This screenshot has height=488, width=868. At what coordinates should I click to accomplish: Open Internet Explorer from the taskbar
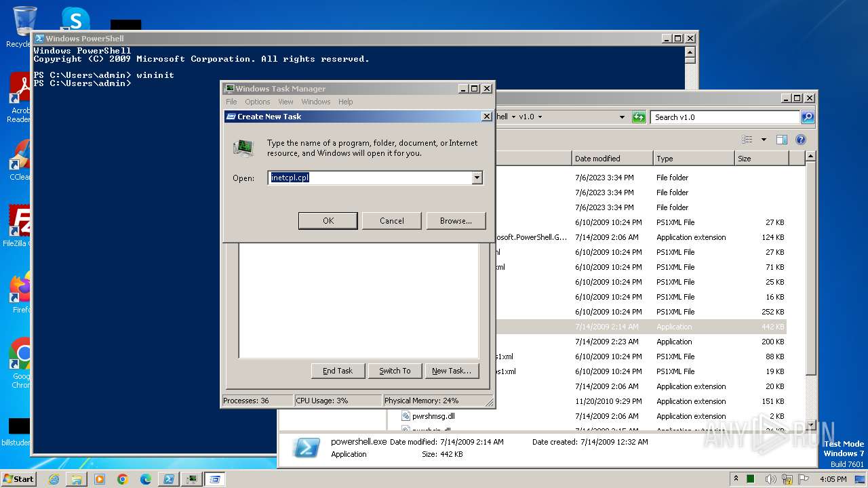[x=54, y=479]
